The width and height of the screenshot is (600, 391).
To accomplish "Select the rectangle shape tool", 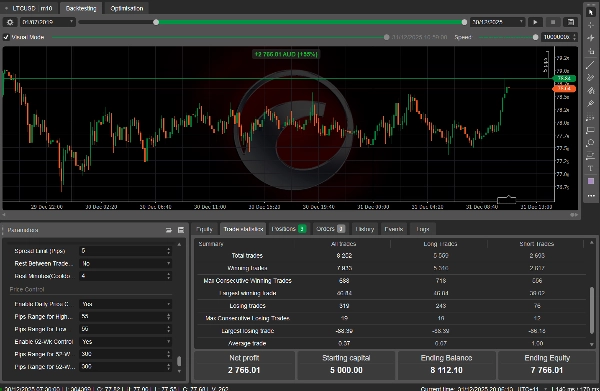I will [591, 130].
